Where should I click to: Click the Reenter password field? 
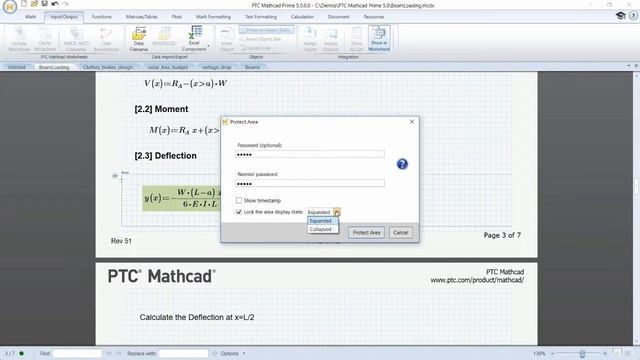click(310, 183)
